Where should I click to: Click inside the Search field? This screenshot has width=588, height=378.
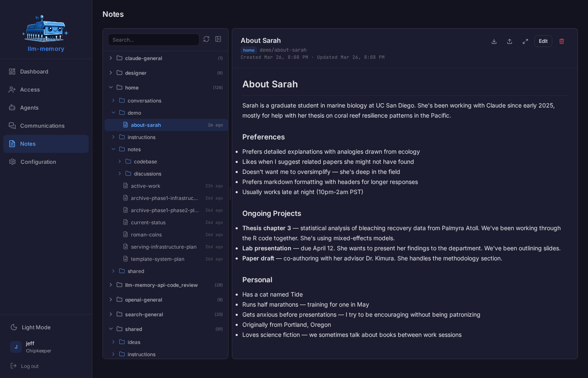(153, 39)
